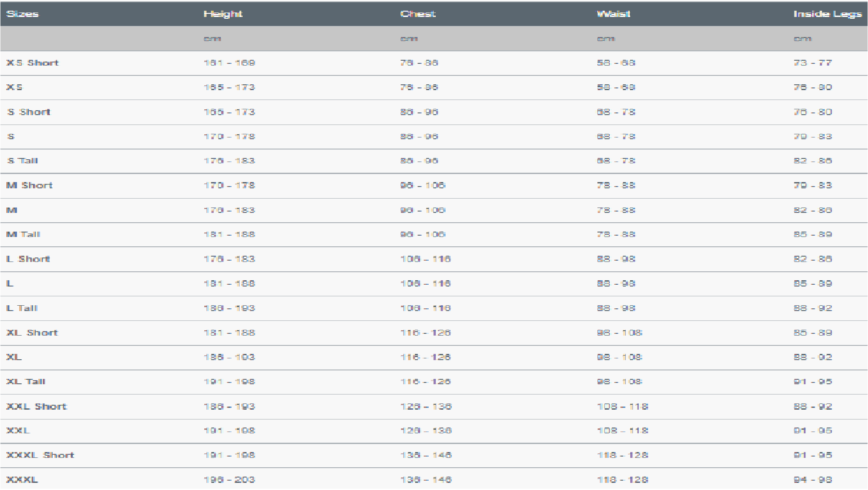Select the L Tall row label

(22, 308)
